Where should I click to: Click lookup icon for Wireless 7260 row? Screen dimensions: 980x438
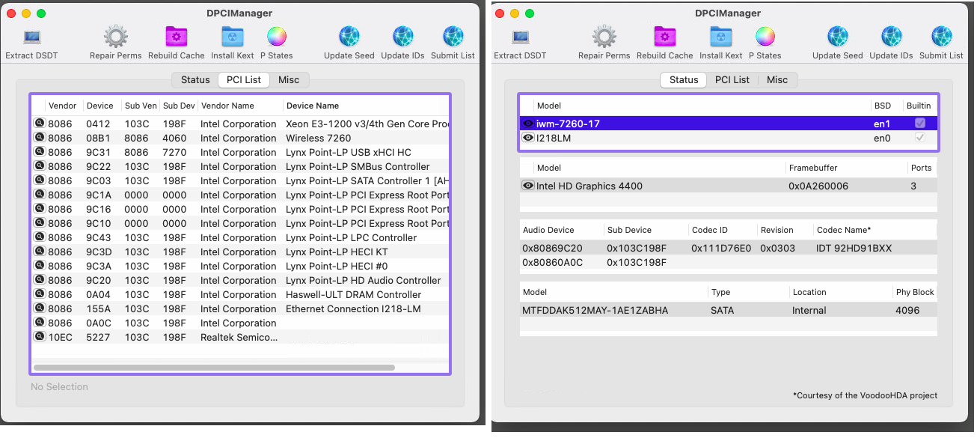click(x=39, y=138)
